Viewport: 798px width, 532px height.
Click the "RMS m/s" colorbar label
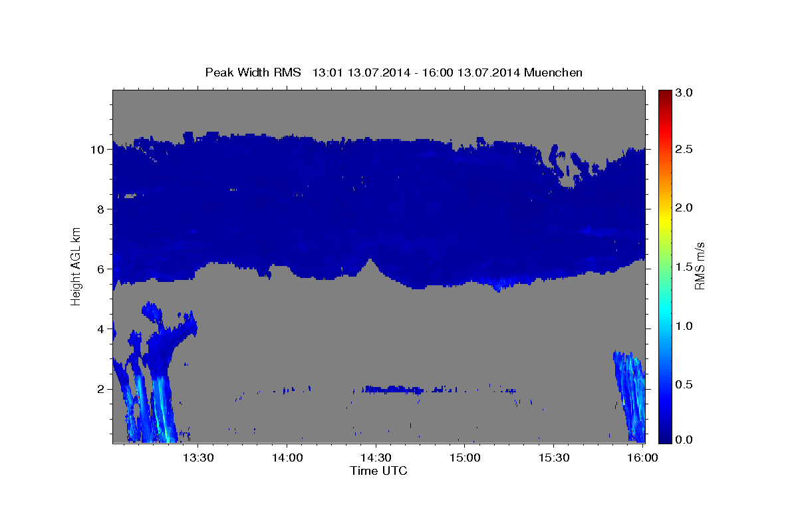click(700, 265)
